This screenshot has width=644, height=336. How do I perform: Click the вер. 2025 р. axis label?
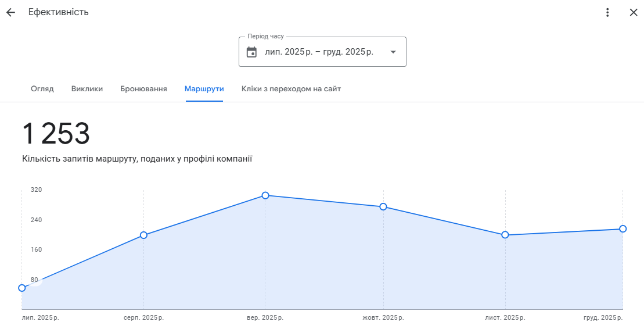pos(265,318)
